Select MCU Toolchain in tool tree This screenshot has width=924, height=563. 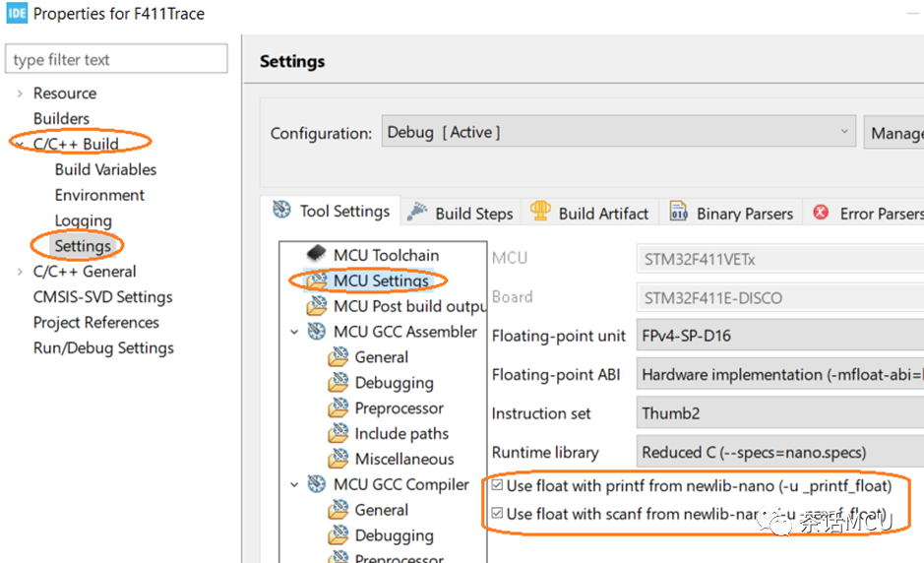tap(386, 255)
